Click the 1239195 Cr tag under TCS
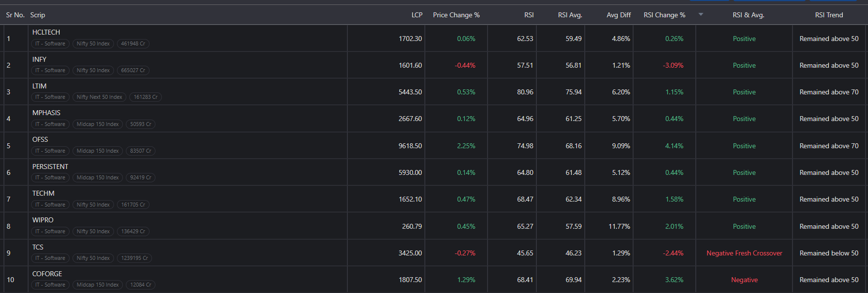868x293 pixels. point(133,258)
